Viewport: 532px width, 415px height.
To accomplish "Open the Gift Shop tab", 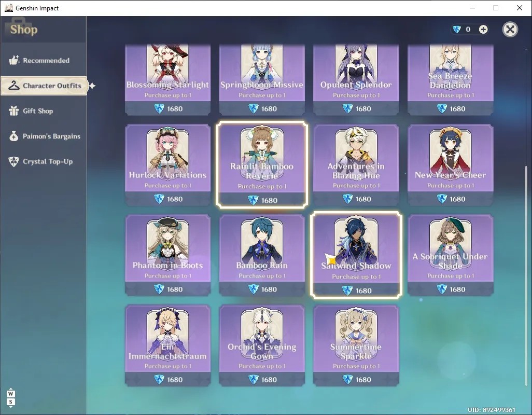I will tap(44, 111).
